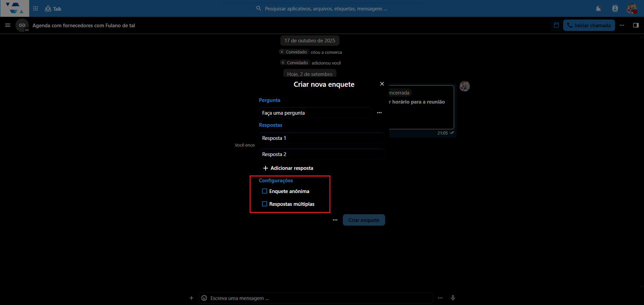
Task: Enable the Enquete anônima checkbox
Action: [x=265, y=191]
